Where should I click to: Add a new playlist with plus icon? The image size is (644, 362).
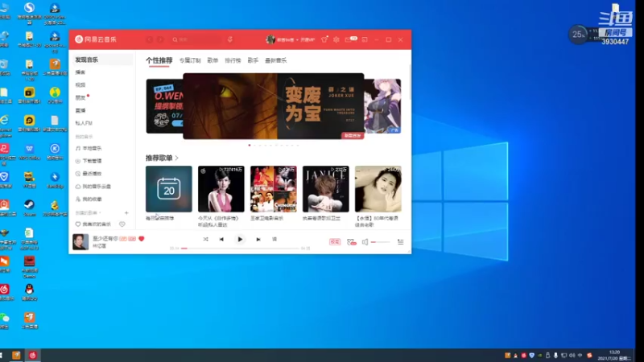click(x=126, y=212)
